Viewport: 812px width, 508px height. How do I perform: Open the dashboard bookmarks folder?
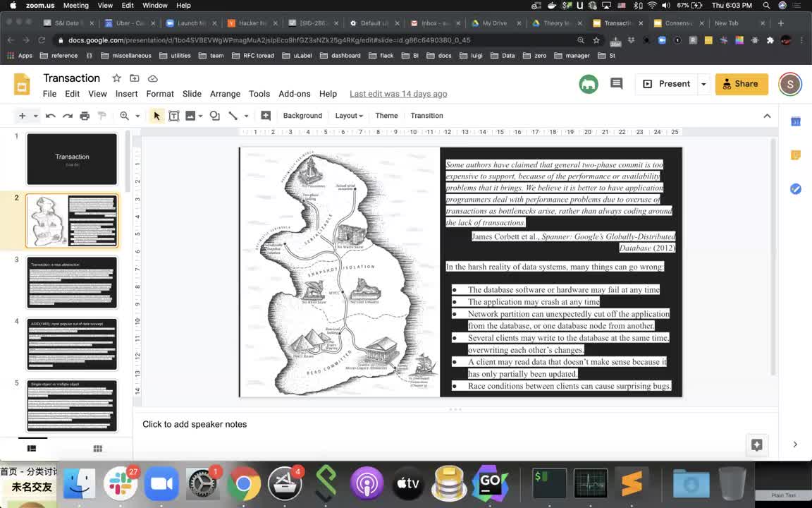pyautogui.click(x=340, y=56)
